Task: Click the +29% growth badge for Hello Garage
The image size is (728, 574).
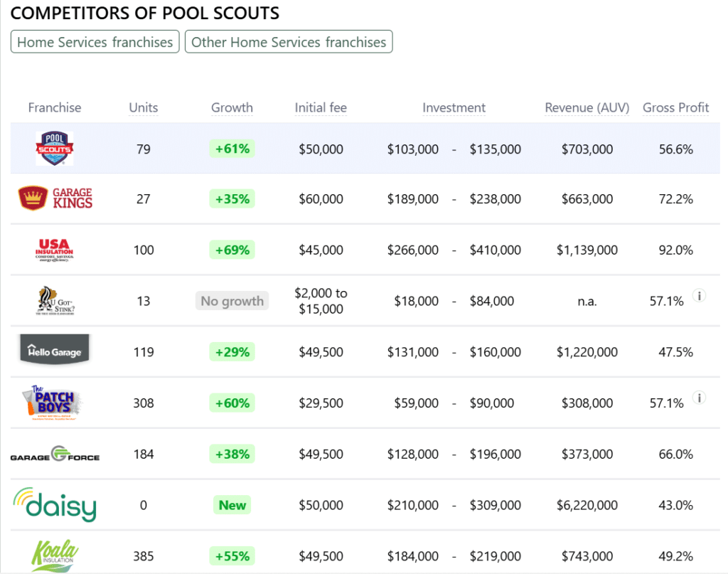Action: point(232,352)
